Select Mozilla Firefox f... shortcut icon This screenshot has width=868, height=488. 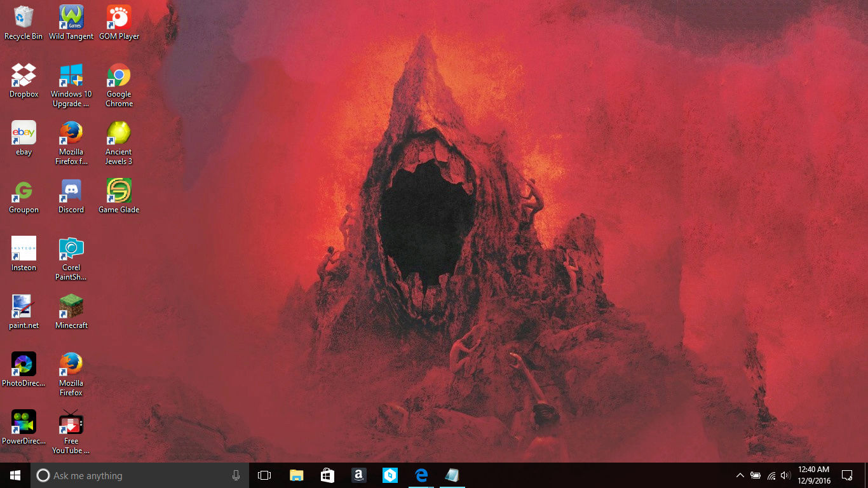click(71, 143)
